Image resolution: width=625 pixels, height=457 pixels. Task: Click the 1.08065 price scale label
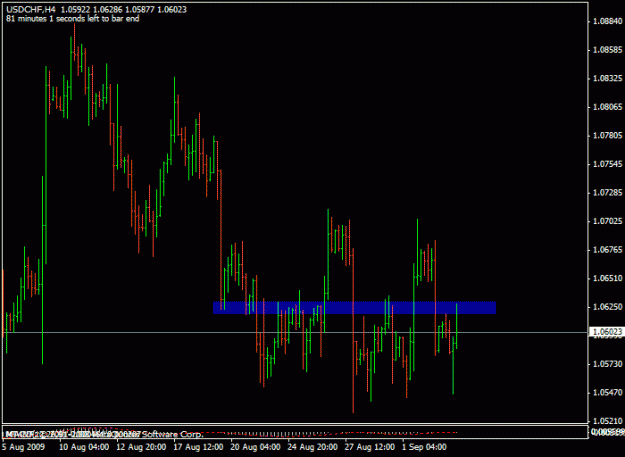(607, 107)
